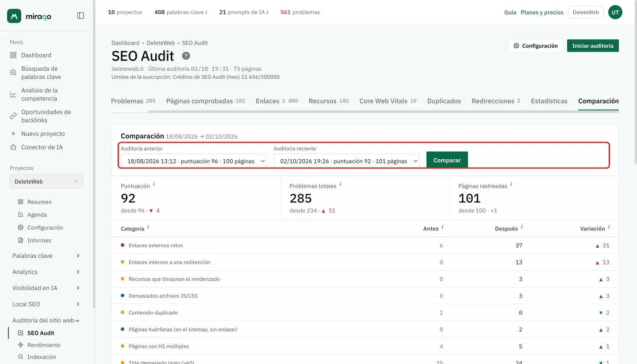The image size is (637, 364).
Task: Switch to the Páginas comprobadas tab
Action: (206, 101)
